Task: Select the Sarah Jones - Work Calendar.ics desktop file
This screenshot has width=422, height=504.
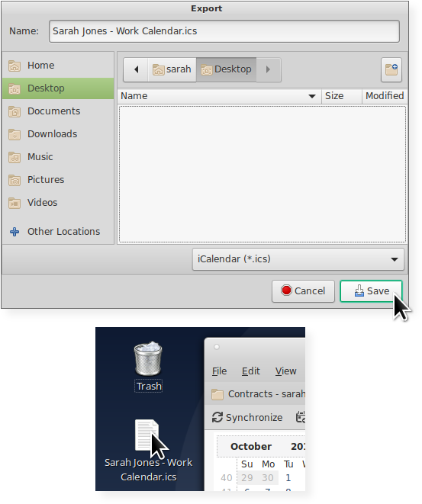Action: point(148,451)
